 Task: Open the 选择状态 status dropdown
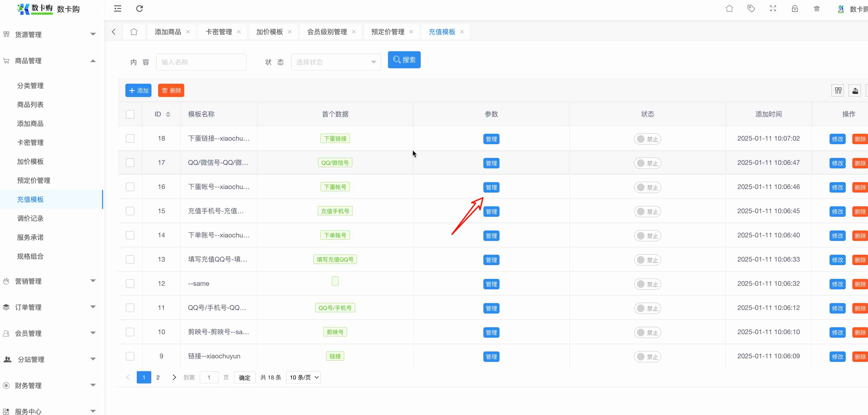click(336, 62)
